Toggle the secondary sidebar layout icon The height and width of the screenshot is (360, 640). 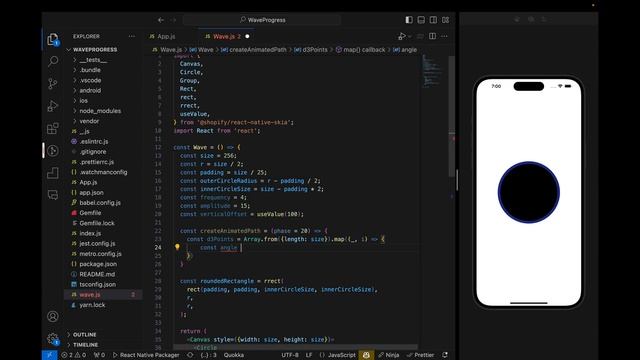[433, 20]
